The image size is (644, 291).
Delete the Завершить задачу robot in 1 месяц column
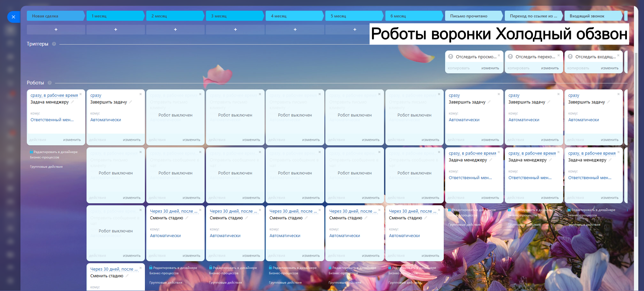click(141, 94)
